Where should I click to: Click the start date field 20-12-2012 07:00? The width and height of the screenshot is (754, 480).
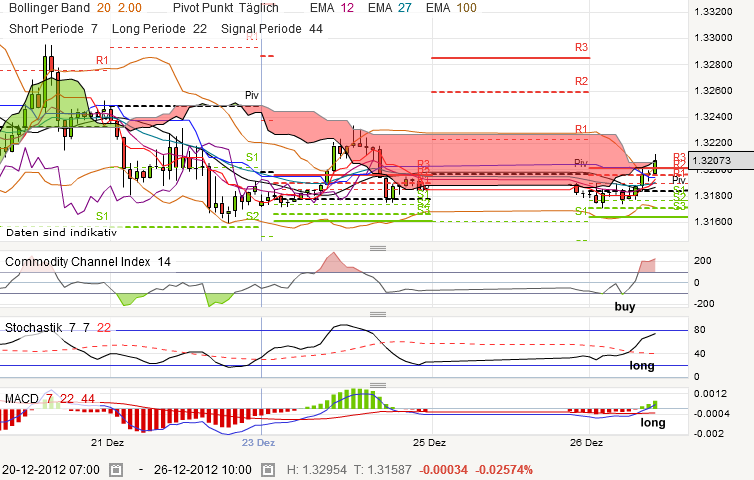pos(50,470)
